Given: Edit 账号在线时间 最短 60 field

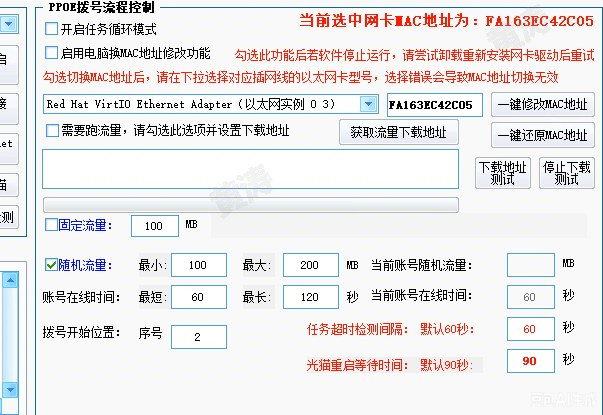Looking at the screenshot, I should 199,297.
